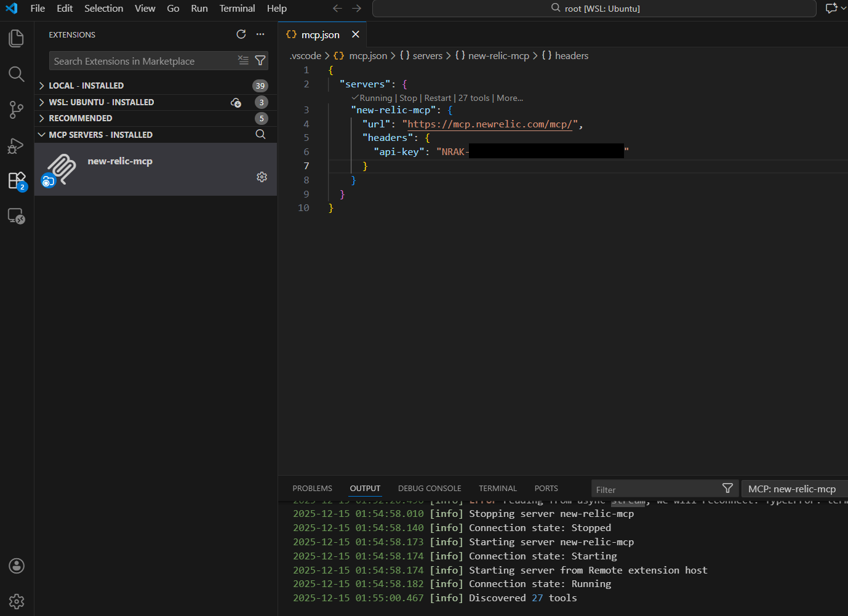Open the Remote Explorer view
This screenshot has width=848, height=616.
click(x=16, y=216)
